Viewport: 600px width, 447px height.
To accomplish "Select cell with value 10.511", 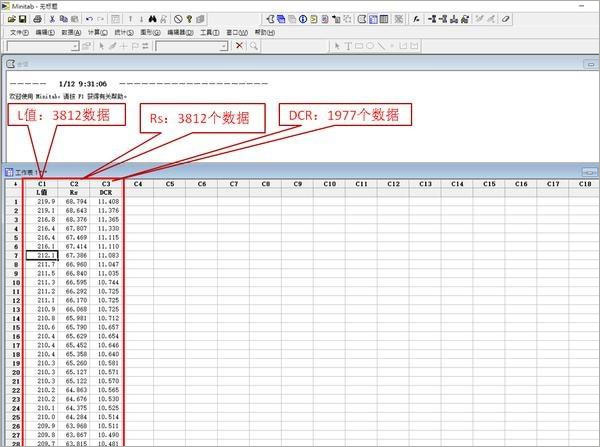I will point(106,426).
